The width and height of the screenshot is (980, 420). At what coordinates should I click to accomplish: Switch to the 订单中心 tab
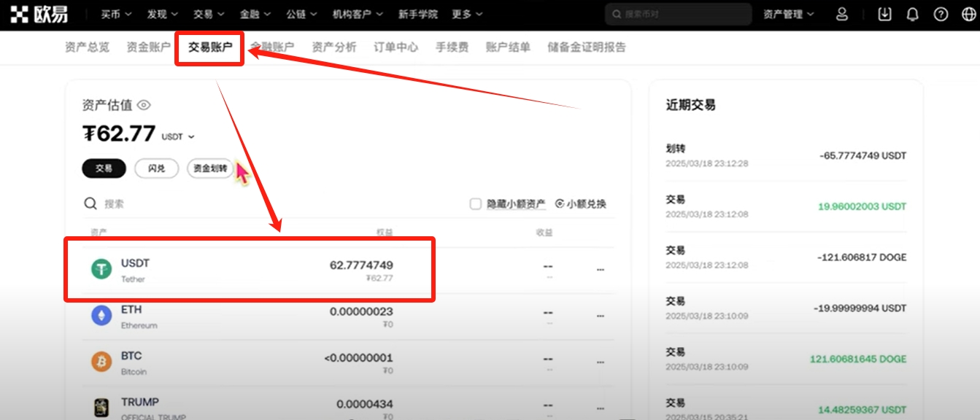coord(396,47)
